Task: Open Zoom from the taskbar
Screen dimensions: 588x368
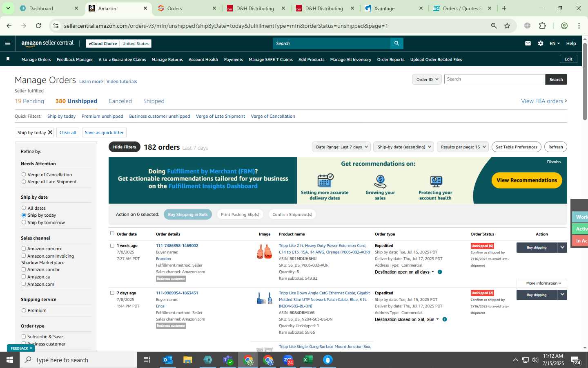Action: (x=288, y=360)
